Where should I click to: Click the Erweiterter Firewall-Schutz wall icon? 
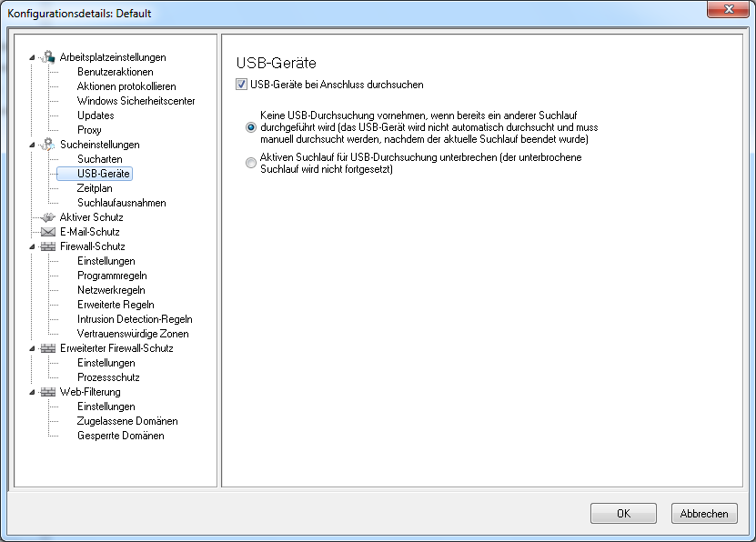pyautogui.click(x=48, y=348)
